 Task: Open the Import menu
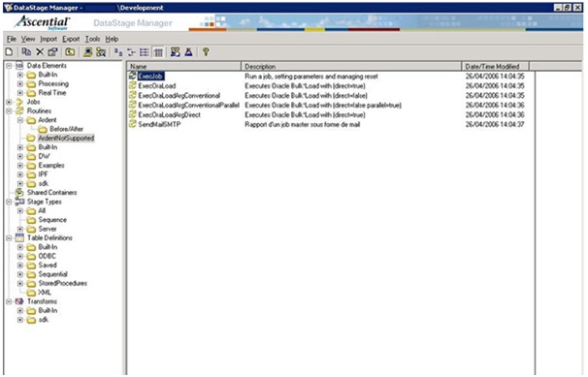(x=49, y=39)
